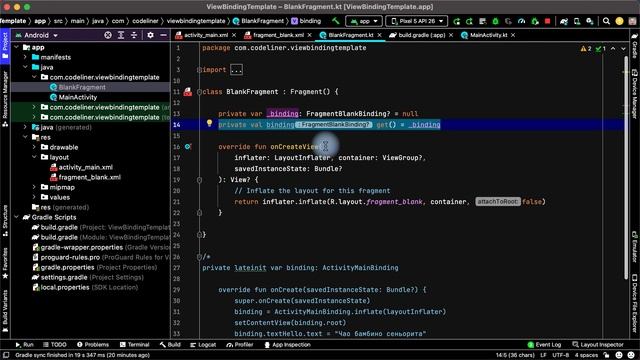
Task: Collapse the java folder node
Action: pos(26,67)
